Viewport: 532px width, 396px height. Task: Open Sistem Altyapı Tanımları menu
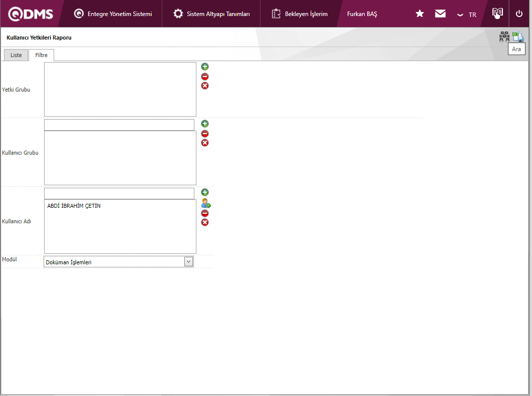211,14
